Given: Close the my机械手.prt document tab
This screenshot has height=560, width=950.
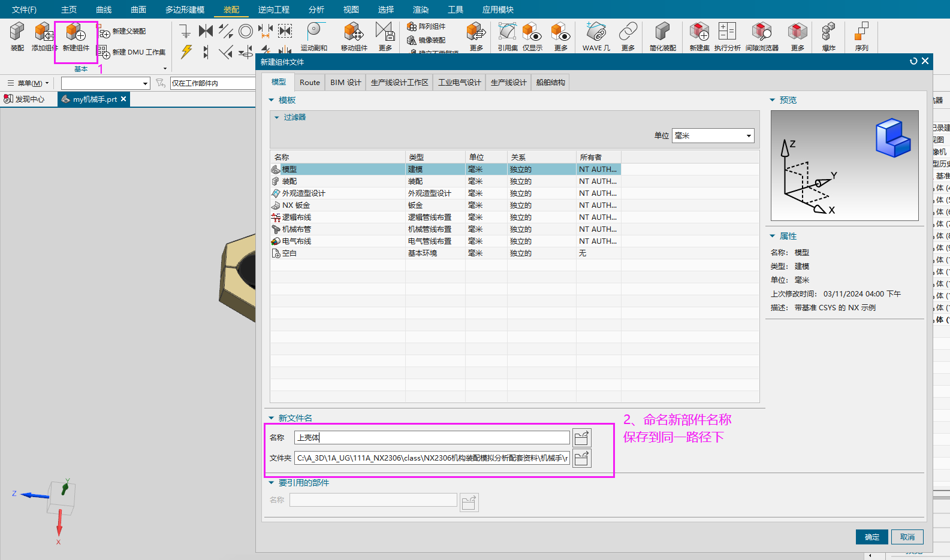Looking at the screenshot, I should (x=123, y=99).
